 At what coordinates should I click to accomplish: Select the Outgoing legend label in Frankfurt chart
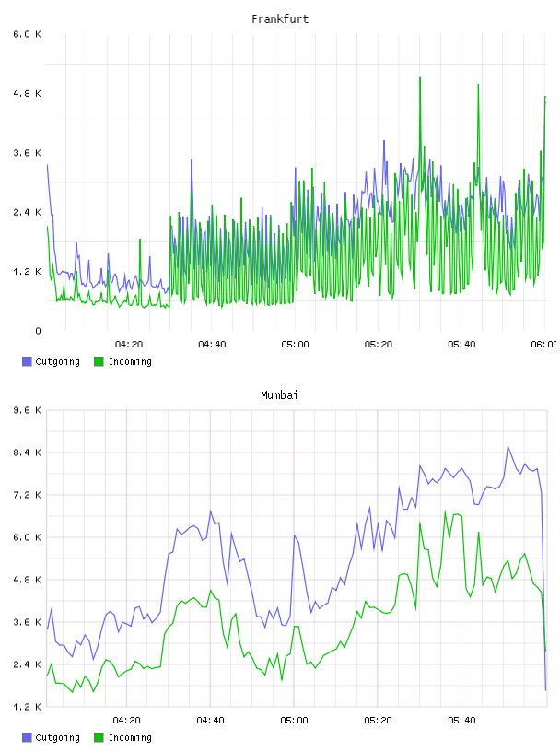[57, 361]
